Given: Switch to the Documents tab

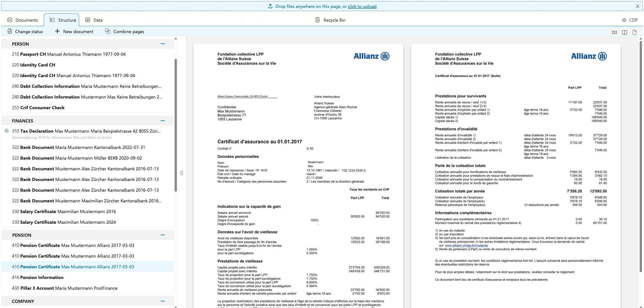Looking at the screenshot, I should (x=23, y=20).
